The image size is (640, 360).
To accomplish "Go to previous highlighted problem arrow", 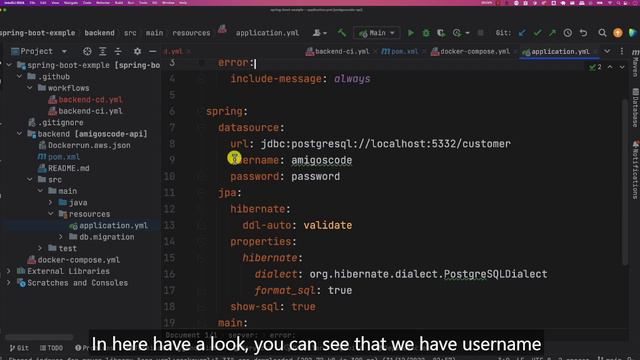I will click(610, 67).
